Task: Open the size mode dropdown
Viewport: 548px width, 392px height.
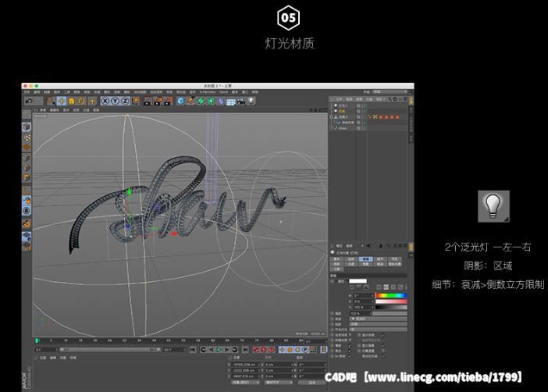Action: 279,383
